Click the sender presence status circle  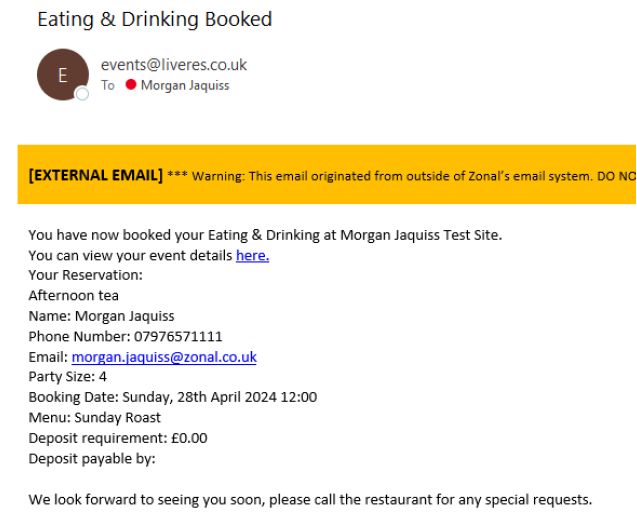(x=82, y=94)
